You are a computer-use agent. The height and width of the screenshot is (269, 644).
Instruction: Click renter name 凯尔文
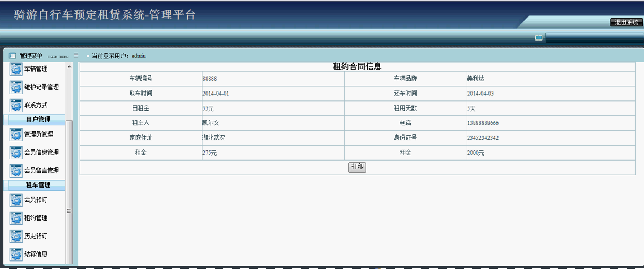click(x=211, y=123)
